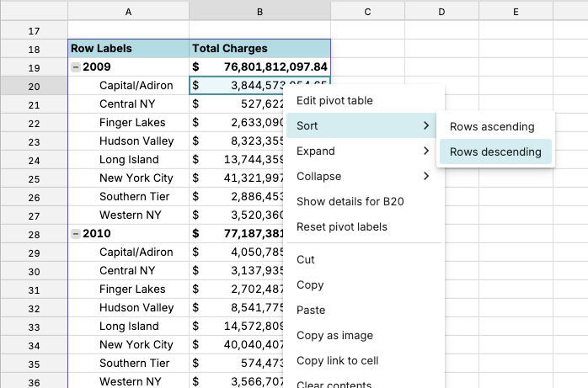Select the 13,744,359 charges cell in row 24
The width and height of the screenshot is (588, 388).
[x=236, y=160]
